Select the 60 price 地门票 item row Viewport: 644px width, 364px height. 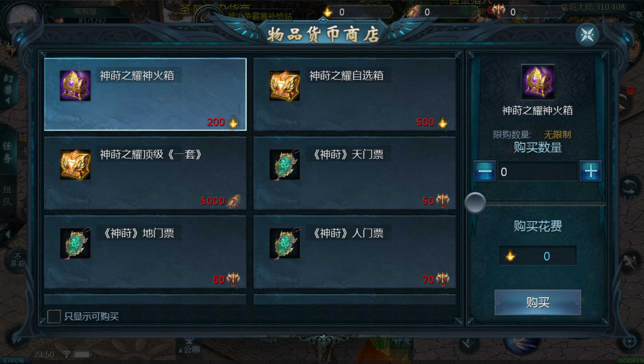(x=145, y=252)
